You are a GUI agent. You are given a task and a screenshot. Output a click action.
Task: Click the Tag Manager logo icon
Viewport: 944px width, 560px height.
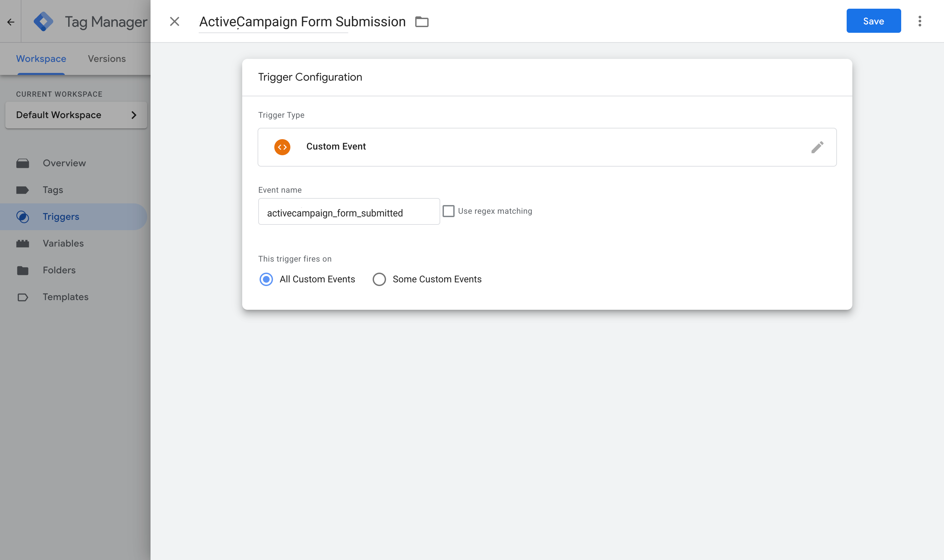tap(43, 21)
